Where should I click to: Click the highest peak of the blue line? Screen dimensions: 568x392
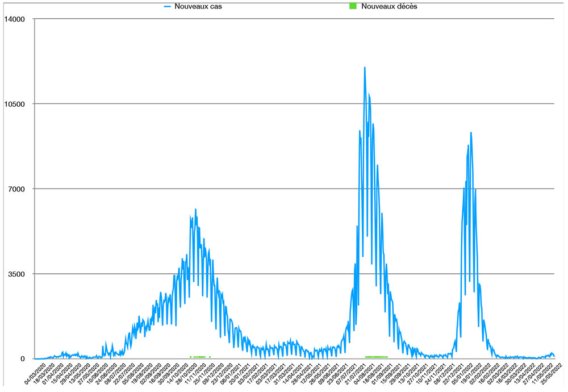tap(365, 68)
